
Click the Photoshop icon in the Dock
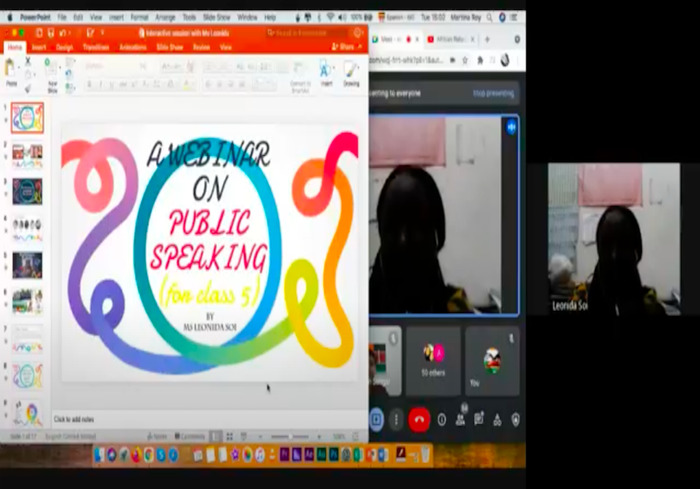333,455
